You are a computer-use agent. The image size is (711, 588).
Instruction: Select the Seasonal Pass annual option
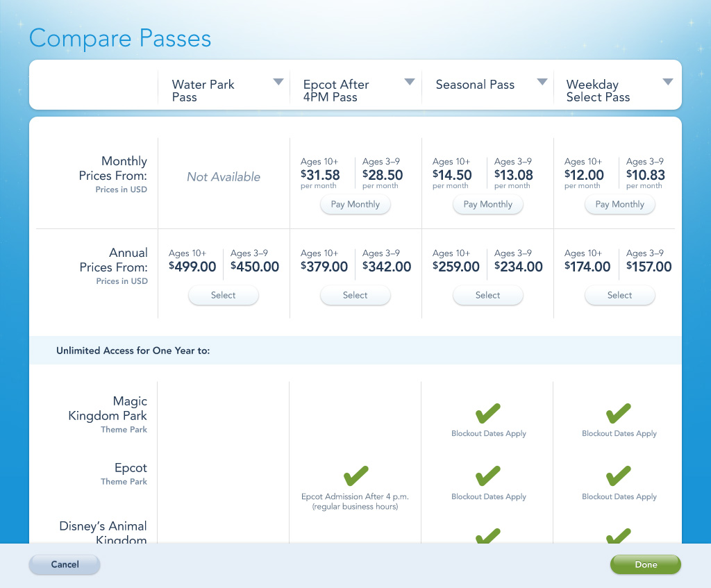[x=487, y=296]
